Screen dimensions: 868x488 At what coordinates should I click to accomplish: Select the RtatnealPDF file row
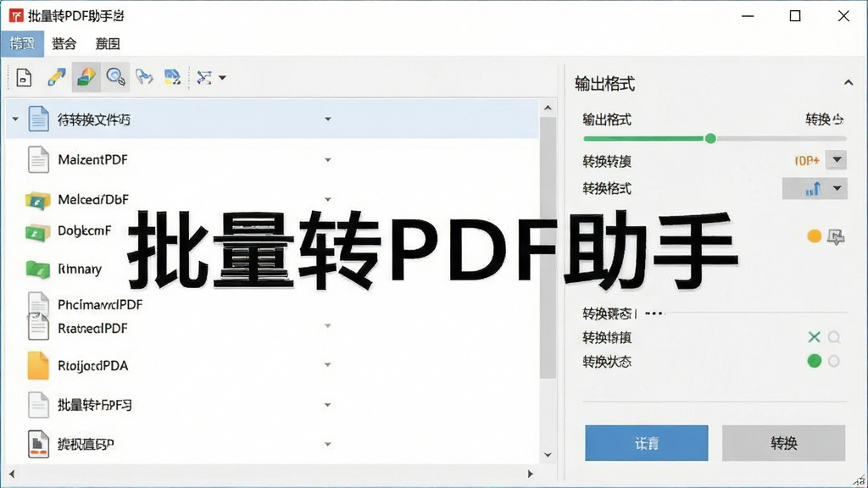point(271,328)
